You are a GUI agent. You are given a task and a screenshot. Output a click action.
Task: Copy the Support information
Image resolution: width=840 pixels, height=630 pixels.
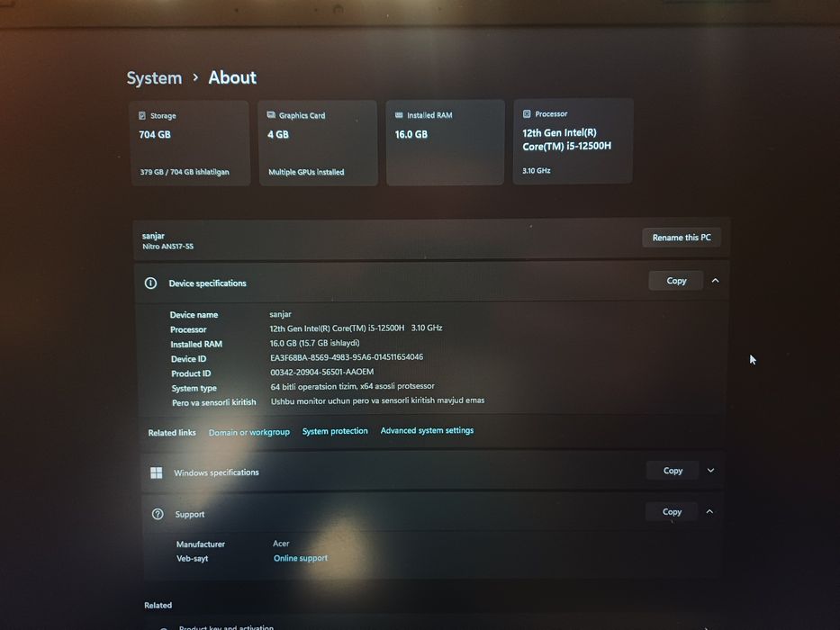672,511
